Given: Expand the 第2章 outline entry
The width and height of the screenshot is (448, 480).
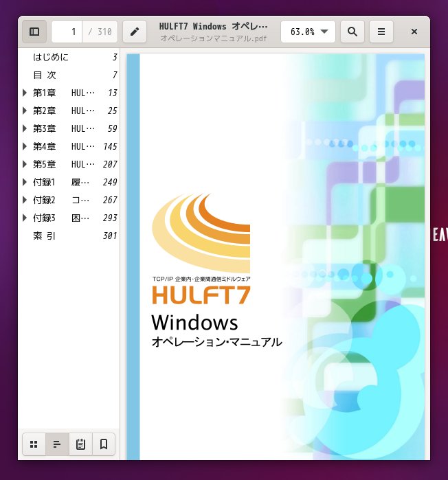Looking at the screenshot, I should click(25, 111).
